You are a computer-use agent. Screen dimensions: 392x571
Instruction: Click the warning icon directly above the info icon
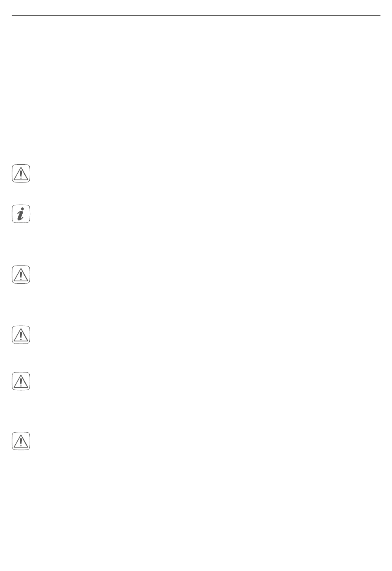(21, 173)
